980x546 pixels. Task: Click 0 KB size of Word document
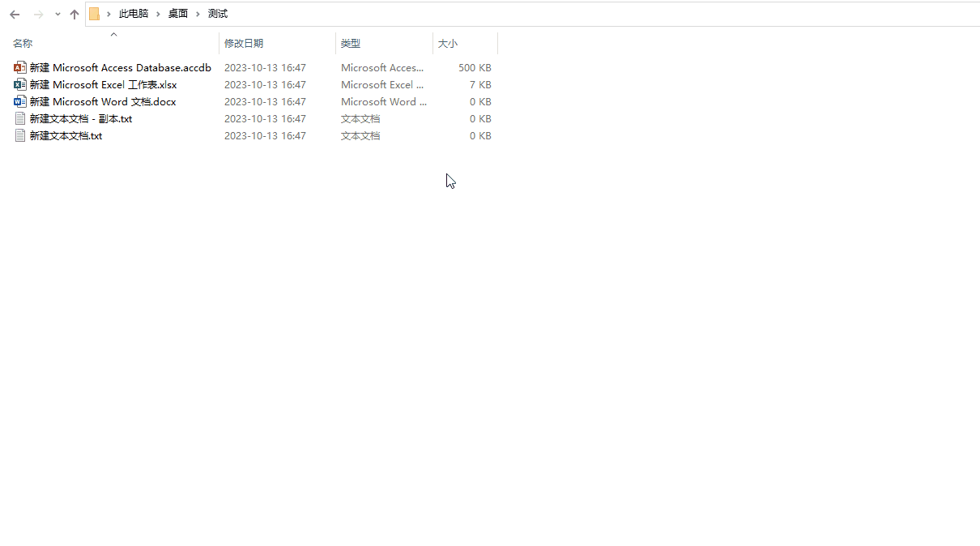pos(480,102)
